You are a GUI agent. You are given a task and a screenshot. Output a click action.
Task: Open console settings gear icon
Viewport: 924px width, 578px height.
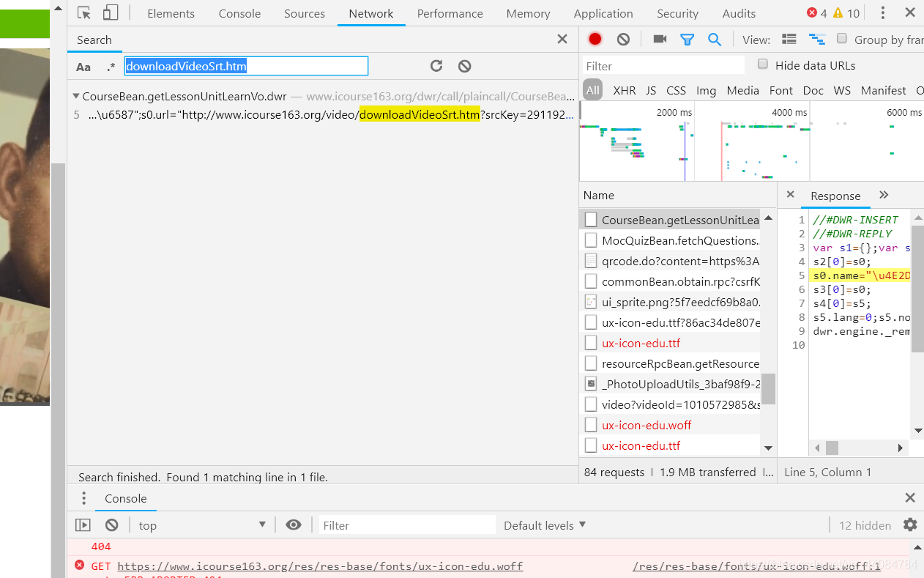pos(910,525)
